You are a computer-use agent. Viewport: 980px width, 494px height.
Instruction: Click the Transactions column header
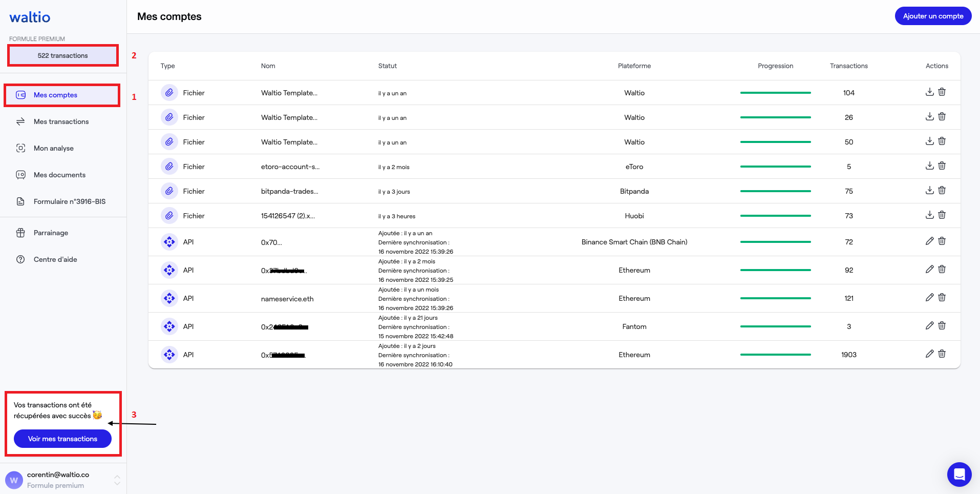848,66
